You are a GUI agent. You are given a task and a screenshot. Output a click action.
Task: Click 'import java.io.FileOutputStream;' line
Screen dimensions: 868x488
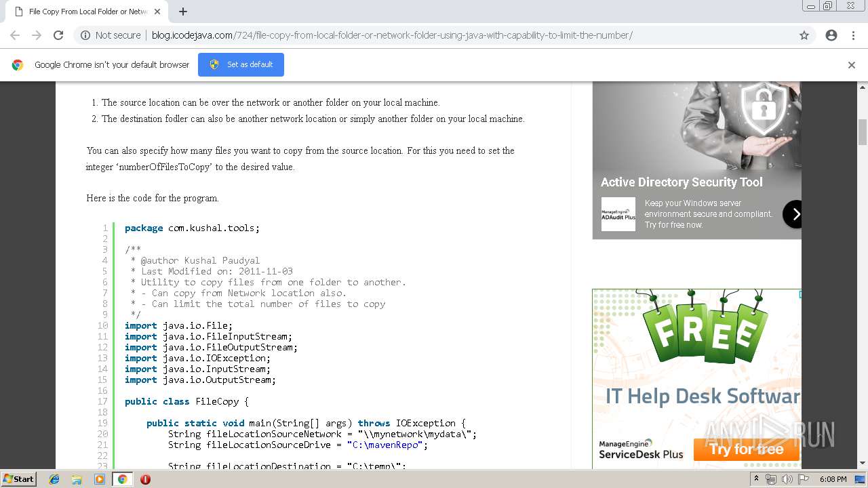211,347
